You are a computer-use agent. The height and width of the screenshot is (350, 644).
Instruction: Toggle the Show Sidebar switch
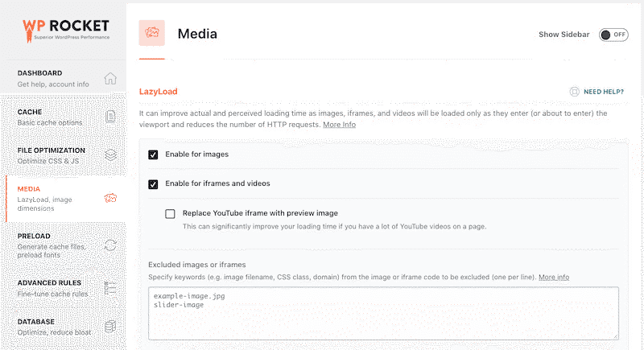pyautogui.click(x=613, y=35)
